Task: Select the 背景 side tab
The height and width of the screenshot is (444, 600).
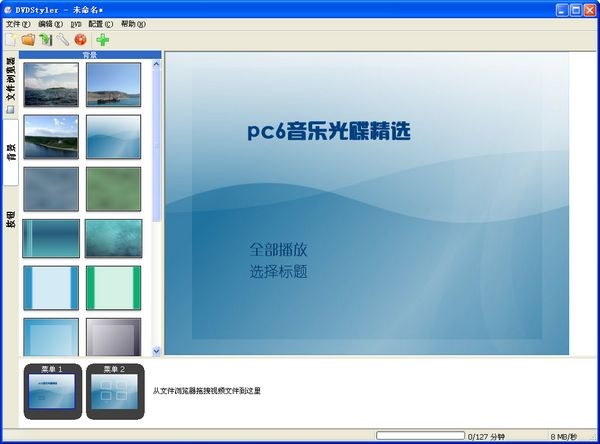Action: [11, 152]
